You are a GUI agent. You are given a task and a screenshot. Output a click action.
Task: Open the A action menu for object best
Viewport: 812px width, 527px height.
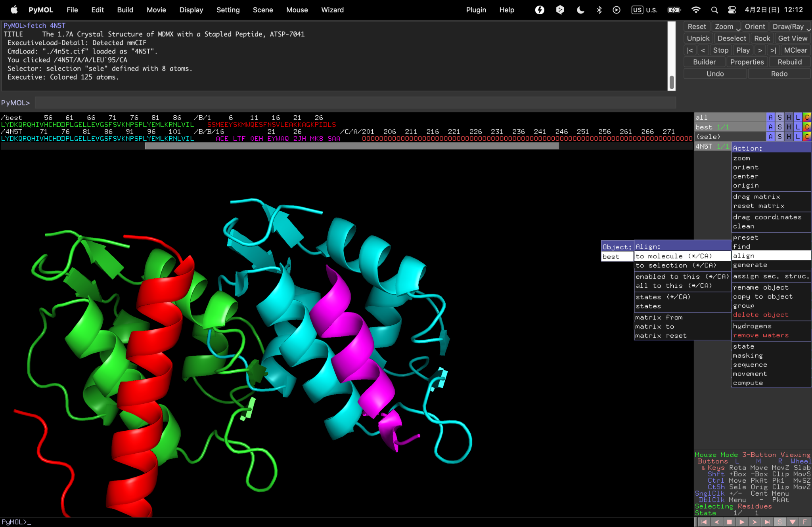(x=770, y=127)
